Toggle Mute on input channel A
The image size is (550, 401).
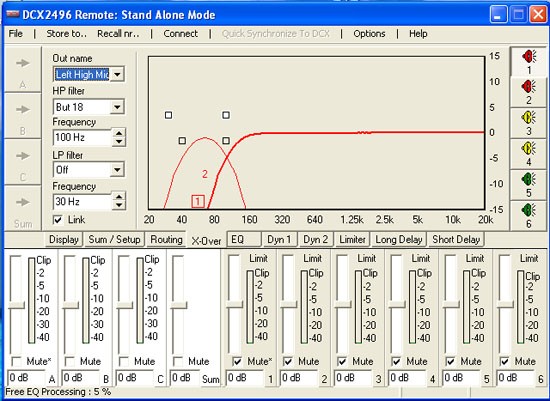pos(16,361)
